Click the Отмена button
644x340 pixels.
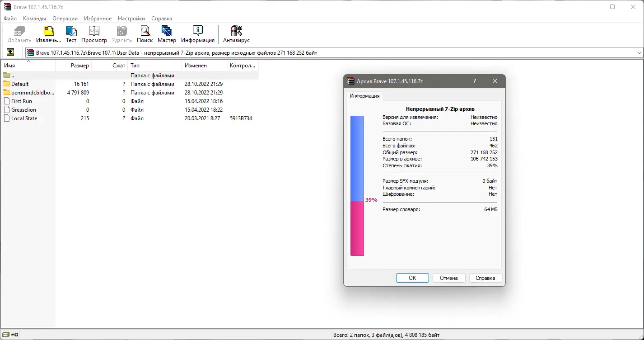pos(449,278)
